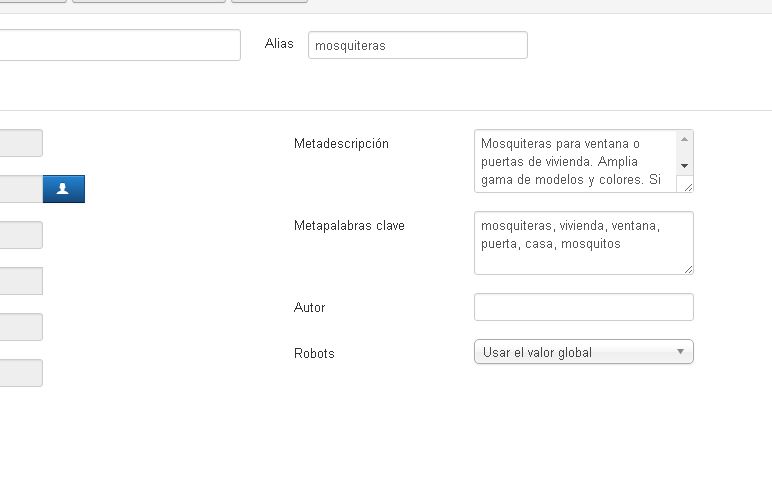This screenshot has width=772, height=498.
Task: Click the title input field left of Alias
Action: 120,45
